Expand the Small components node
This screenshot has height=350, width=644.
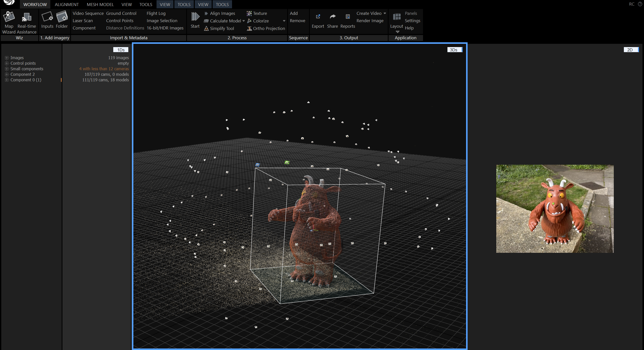(7, 69)
